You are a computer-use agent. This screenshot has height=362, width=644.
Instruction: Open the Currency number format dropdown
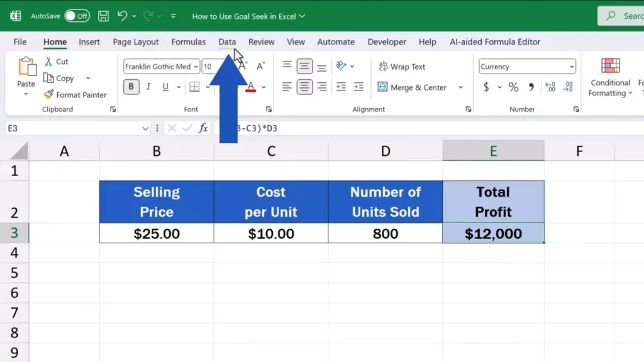tap(571, 67)
